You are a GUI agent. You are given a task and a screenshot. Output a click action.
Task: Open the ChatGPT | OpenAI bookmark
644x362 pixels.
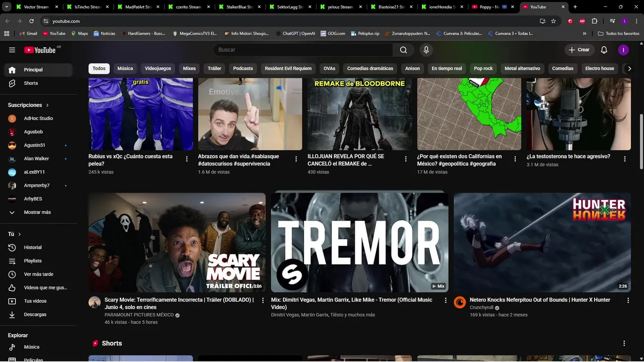[x=295, y=33]
